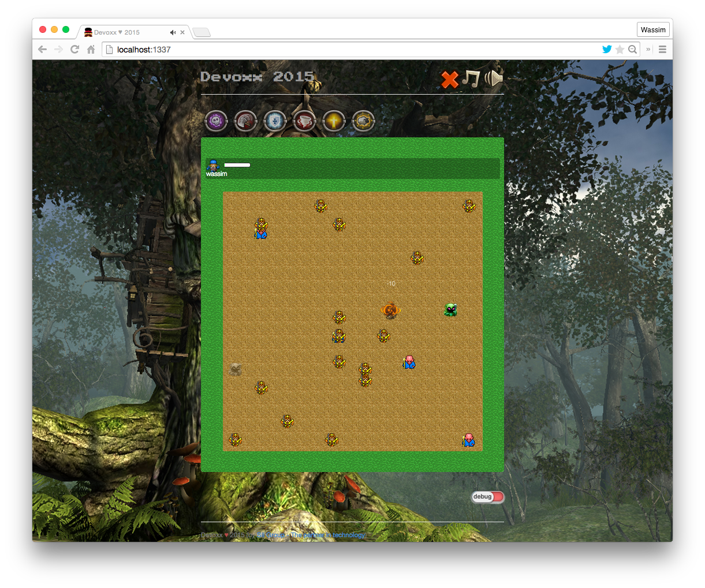This screenshot has width=705, height=588.
Task: Mute the tab via its audio icon
Action: click(x=173, y=32)
